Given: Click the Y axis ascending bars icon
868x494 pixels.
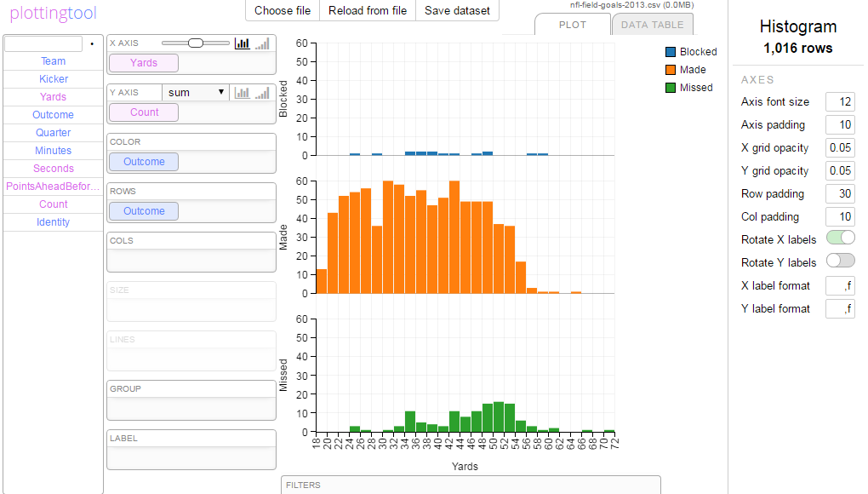Looking at the screenshot, I should (263, 92).
